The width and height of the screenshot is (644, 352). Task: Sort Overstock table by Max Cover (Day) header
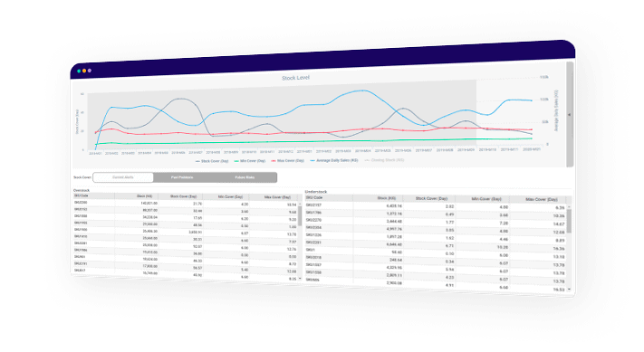(274, 198)
